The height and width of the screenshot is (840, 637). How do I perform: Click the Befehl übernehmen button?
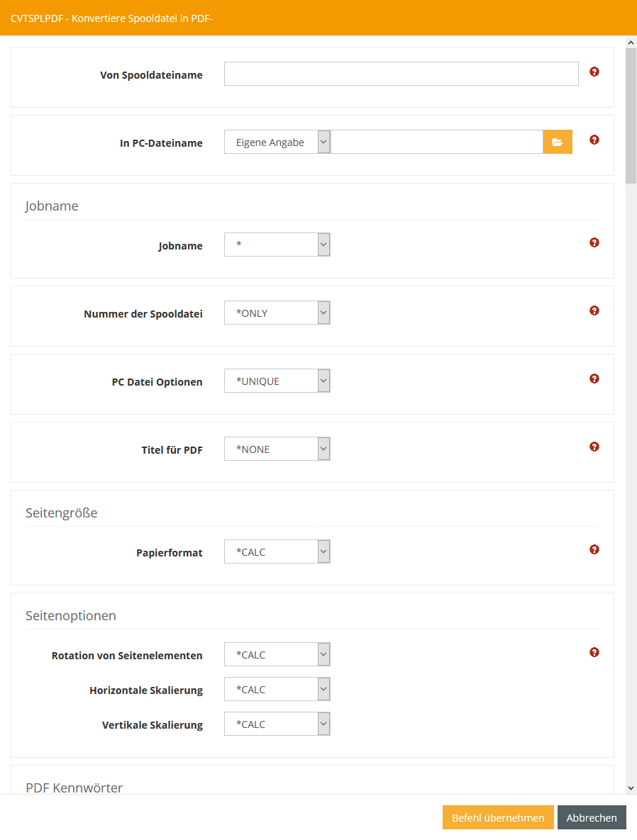[x=498, y=817]
